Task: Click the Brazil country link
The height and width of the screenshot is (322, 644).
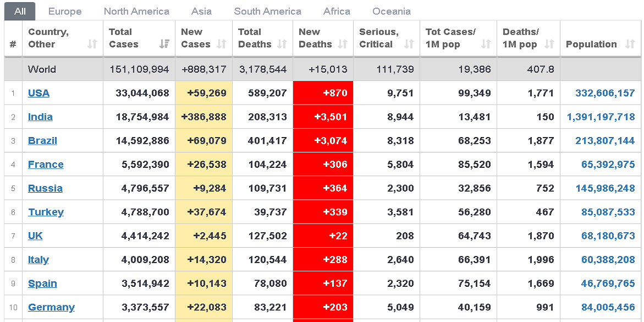Action: (x=42, y=140)
